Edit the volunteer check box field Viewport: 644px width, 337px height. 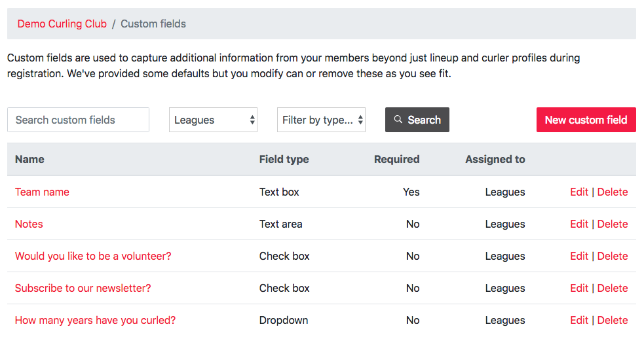[x=579, y=256]
